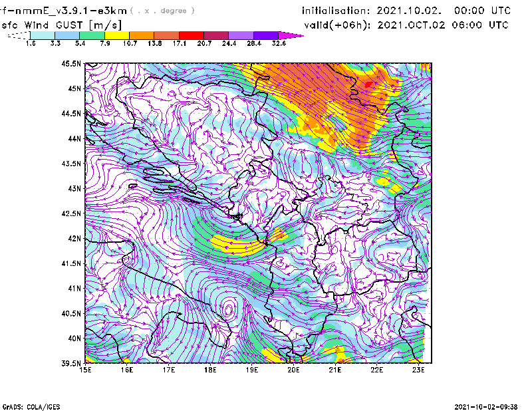Image resolution: width=532 pixels, height=411 pixels.
Task: Click the legend value "7.9"
Action: coord(105,43)
